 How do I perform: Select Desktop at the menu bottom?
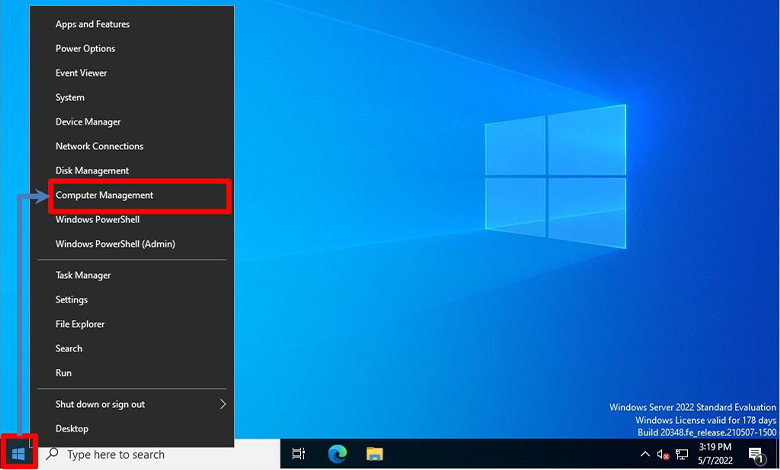point(132,429)
